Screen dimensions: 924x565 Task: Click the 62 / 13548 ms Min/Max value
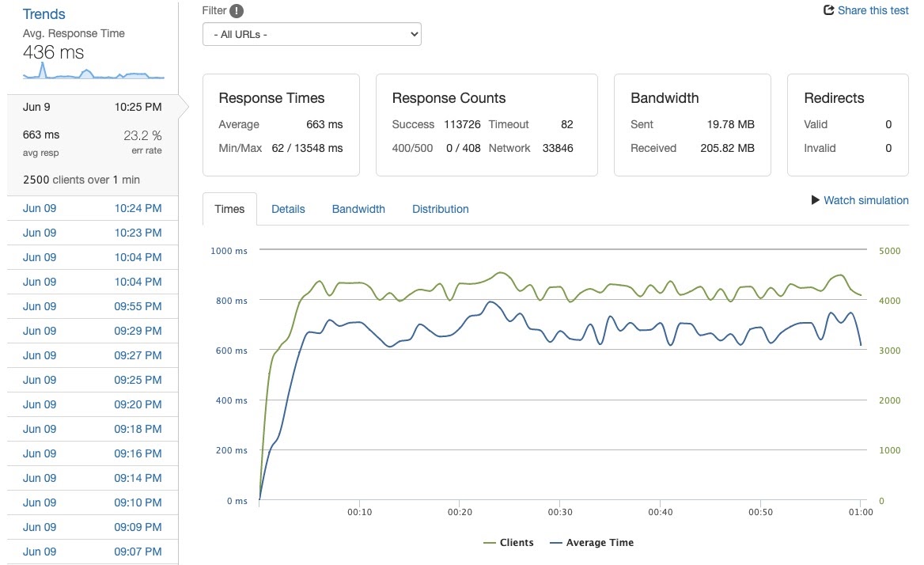coord(307,148)
